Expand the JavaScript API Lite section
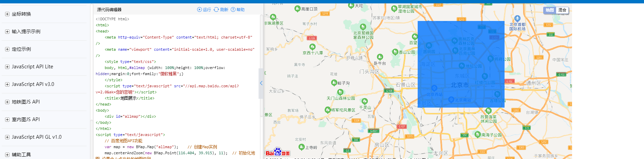644x159 pixels. pos(7,67)
